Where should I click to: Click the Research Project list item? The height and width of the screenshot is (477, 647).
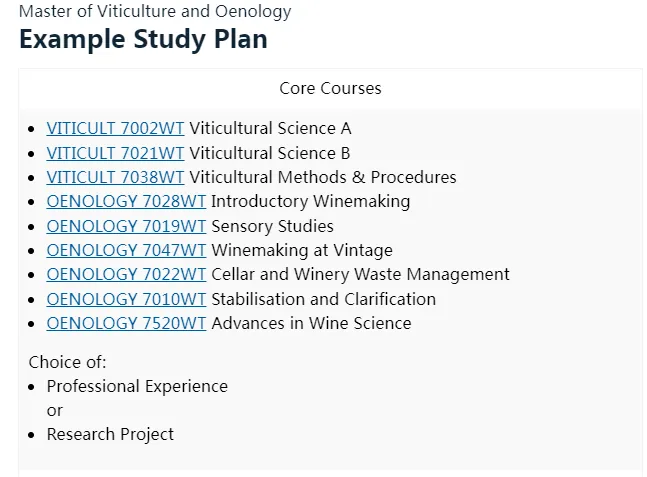(110, 434)
